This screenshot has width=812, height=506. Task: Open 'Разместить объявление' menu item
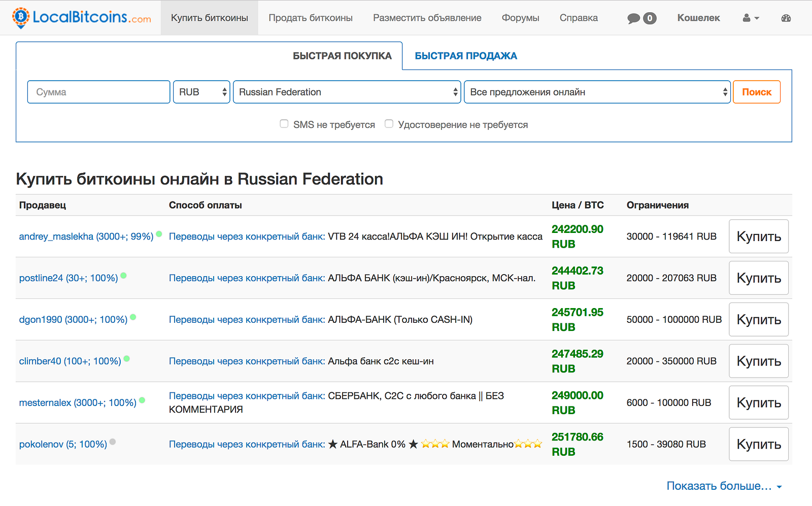427,18
